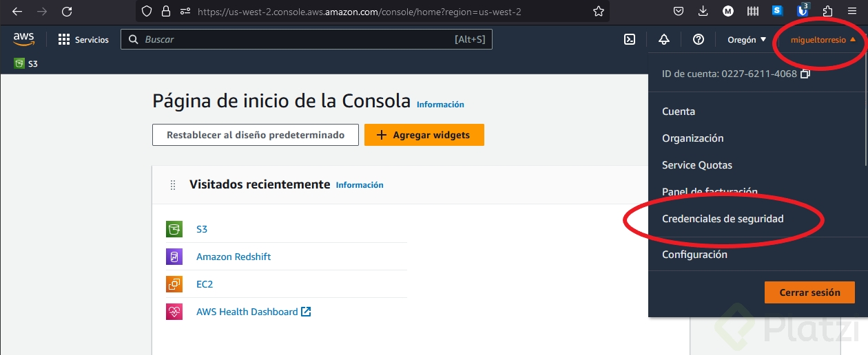Open the help question mark menu
This screenshot has height=355, width=868.
(x=699, y=39)
